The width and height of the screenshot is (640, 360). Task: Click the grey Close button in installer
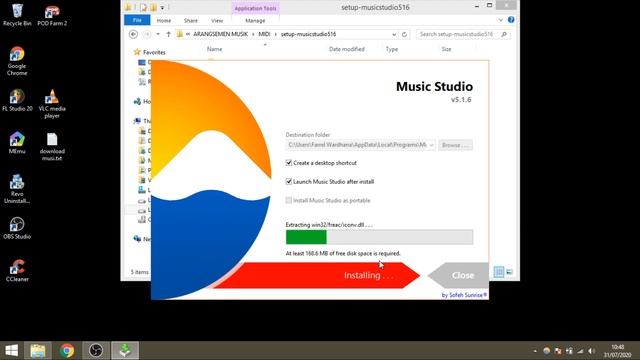click(458, 276)
